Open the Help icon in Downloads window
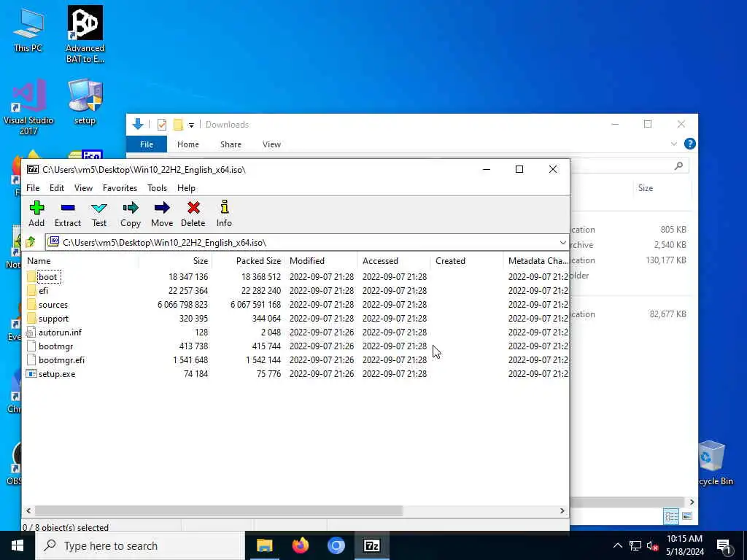 click(x=690, y=144)
